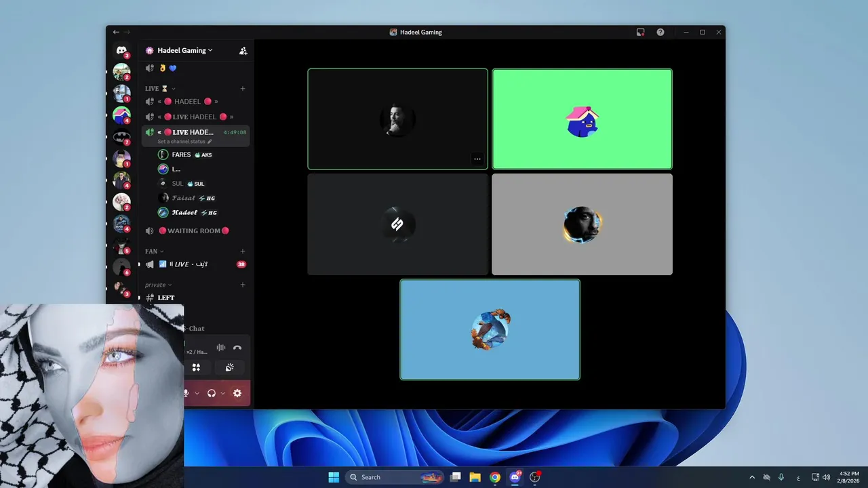
Task: Focus the blue background participant tile
Action: [490, 329]
